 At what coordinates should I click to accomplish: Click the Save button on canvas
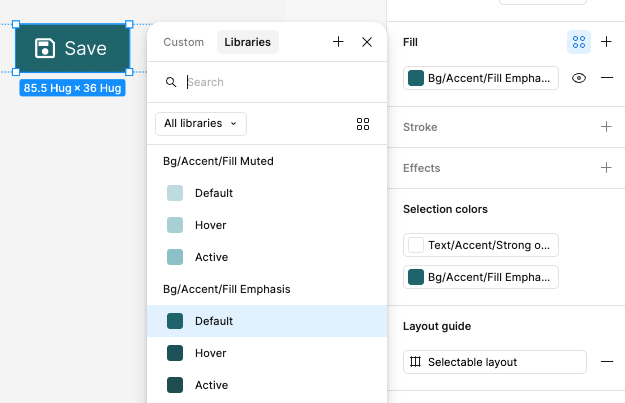click(x=72, y=48)
